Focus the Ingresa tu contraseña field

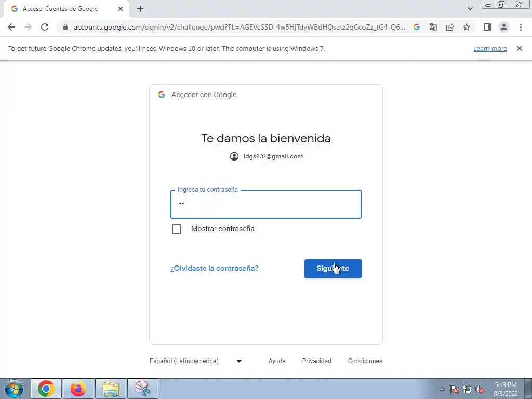click(x=266, y=204)
